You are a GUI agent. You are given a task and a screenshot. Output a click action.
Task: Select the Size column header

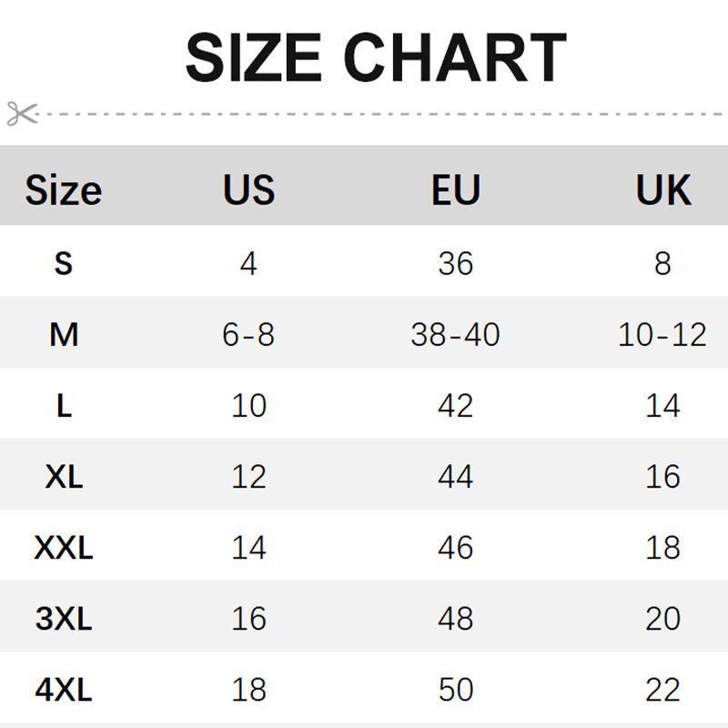63,190
